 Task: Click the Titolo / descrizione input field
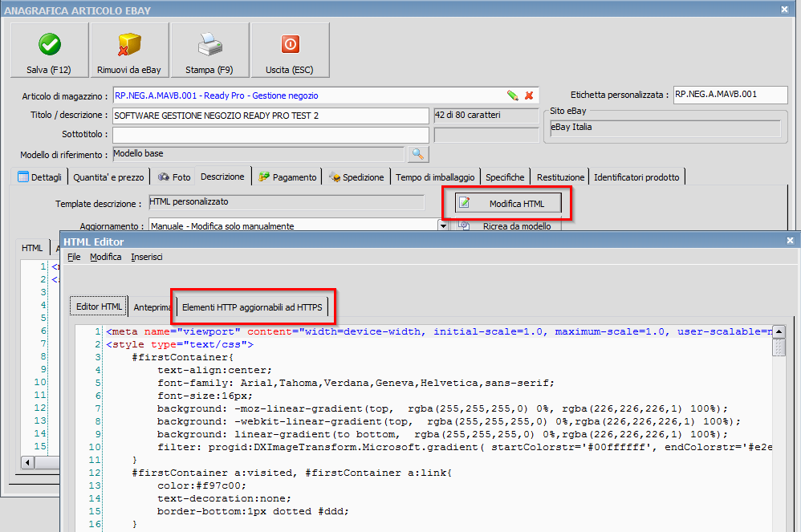coord(270,116)
